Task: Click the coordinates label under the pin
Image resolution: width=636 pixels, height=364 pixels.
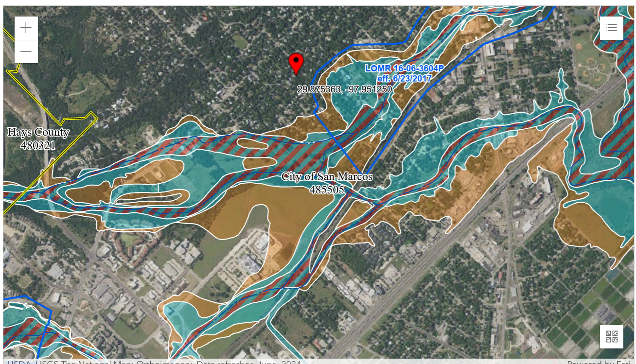Action: pos(344,89)
